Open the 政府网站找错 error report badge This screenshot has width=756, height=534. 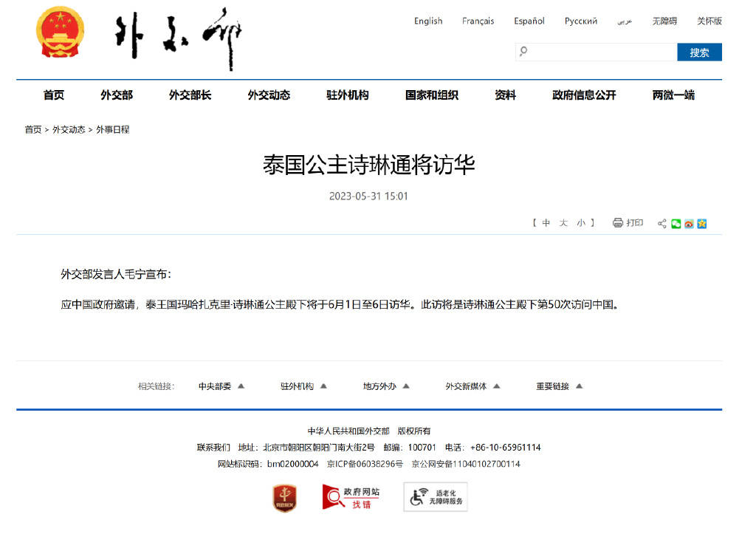coord(351,497)
